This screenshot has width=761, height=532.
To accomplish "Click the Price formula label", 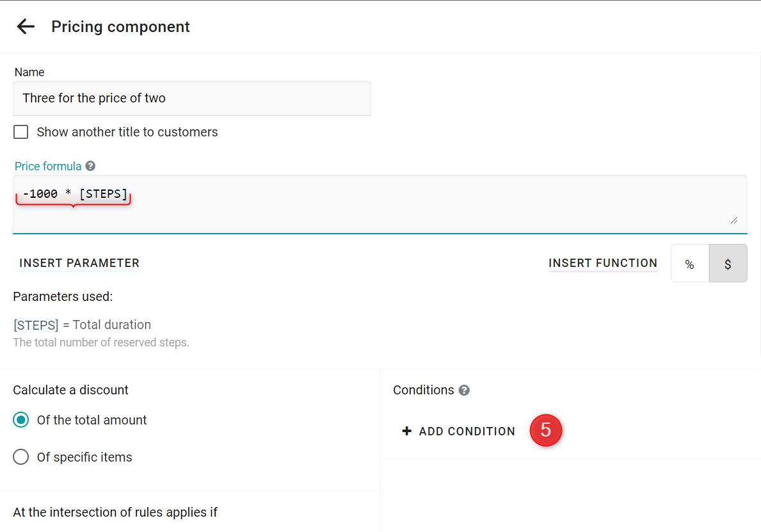I will click(48, 166).
